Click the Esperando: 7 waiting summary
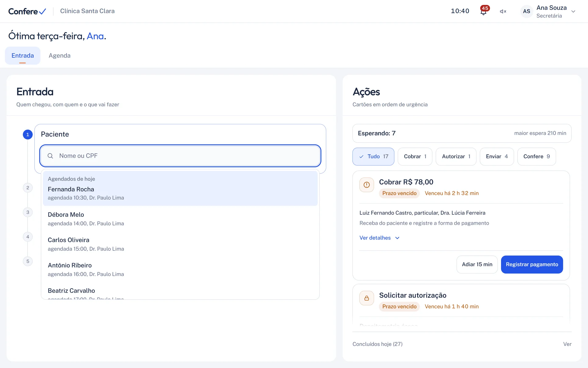This screenshot has width=588, height=368. pos(462,133)
